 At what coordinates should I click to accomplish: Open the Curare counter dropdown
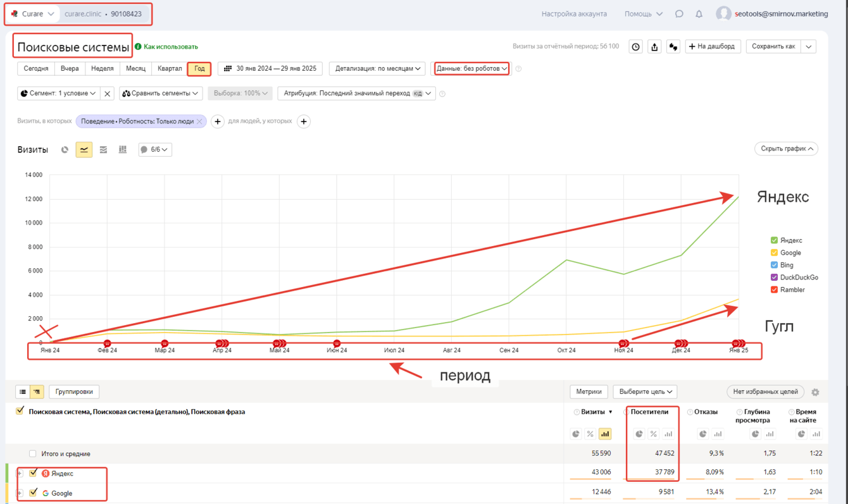click(33, 14)
